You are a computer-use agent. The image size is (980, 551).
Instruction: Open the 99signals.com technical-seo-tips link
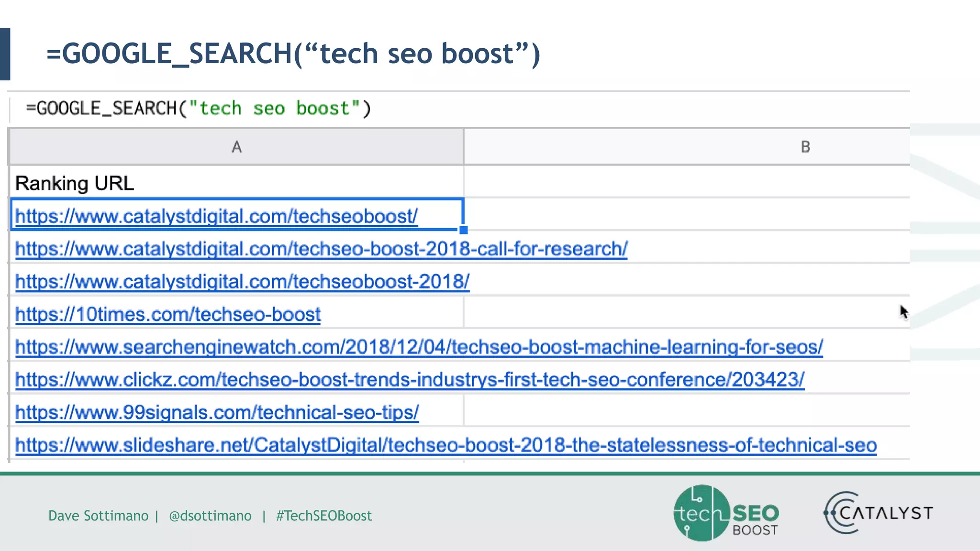[217, 412]
